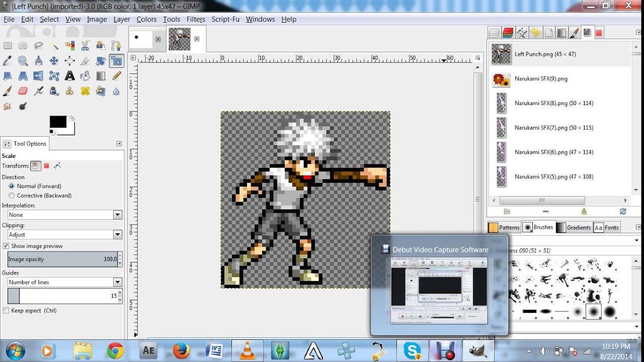
Task: Select the Flip tool
Action: point(38,76)
